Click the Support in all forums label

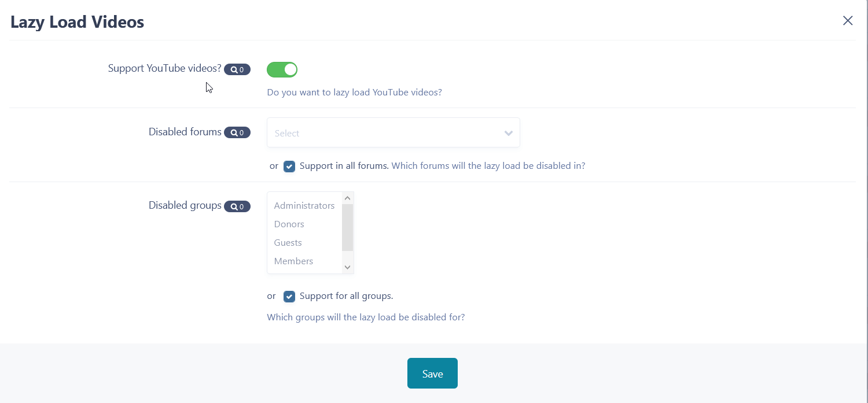pyautogui.click(x=344, y=166)
